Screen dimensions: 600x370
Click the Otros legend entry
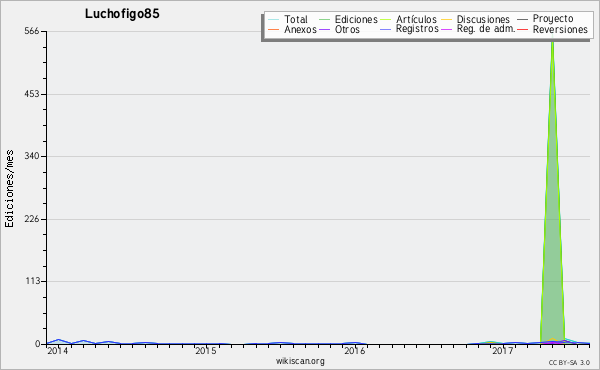pyautogui.click(x=339, y=29)
